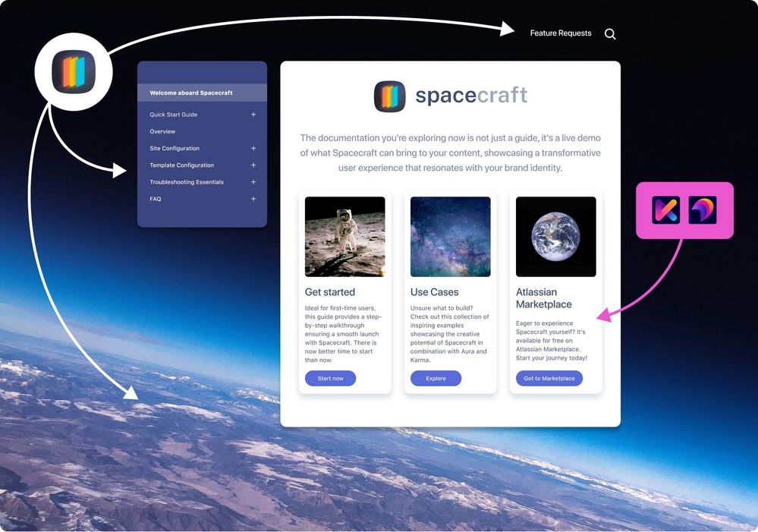Open Template Configuration in sidebar
Viewport: 758px width, 532px height.
click(x=182, y=165)
